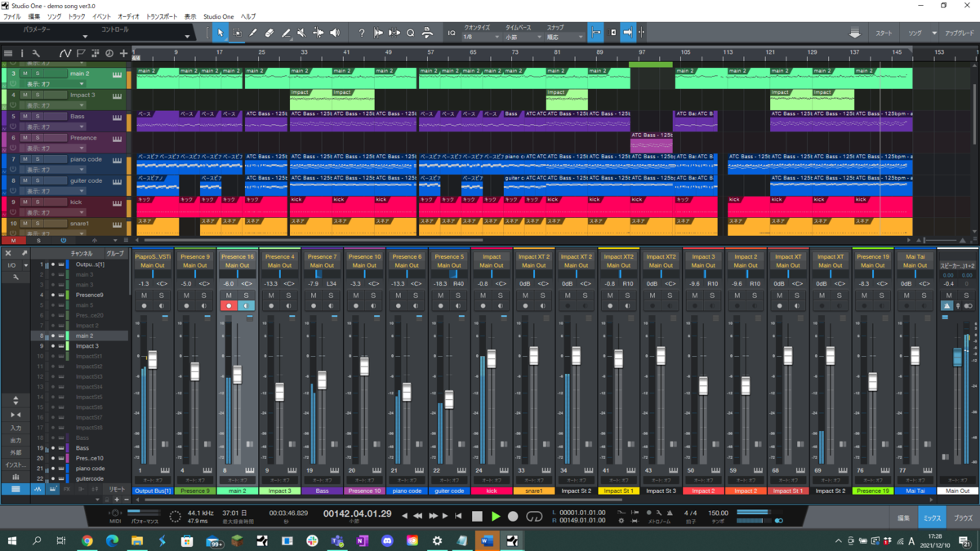Mute the Presence 7 mixer channel
The width and height of the screenshot is (980, 551).
point(313,295)
